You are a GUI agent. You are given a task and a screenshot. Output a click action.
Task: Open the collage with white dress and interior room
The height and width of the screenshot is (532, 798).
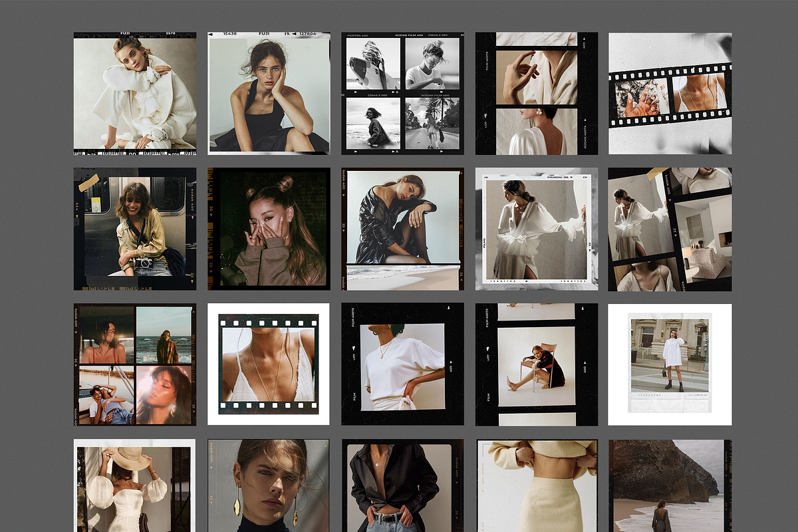coord(670,229)
